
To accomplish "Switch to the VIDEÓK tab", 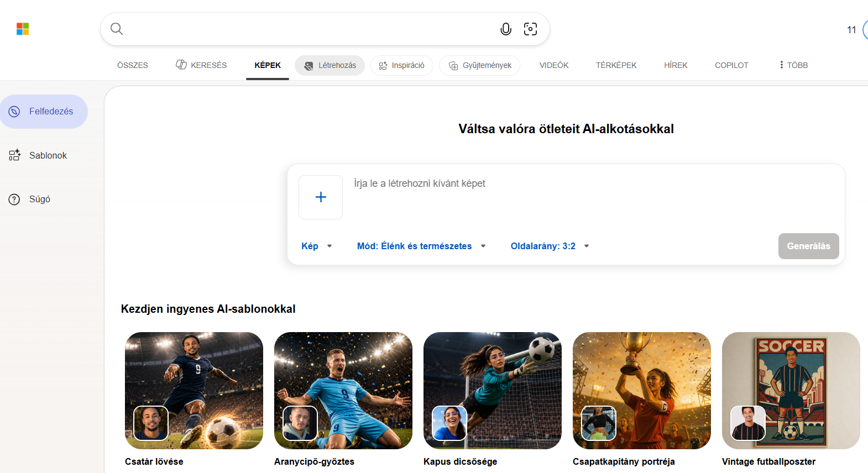I will pyautogui.click(x=554, y=65).
